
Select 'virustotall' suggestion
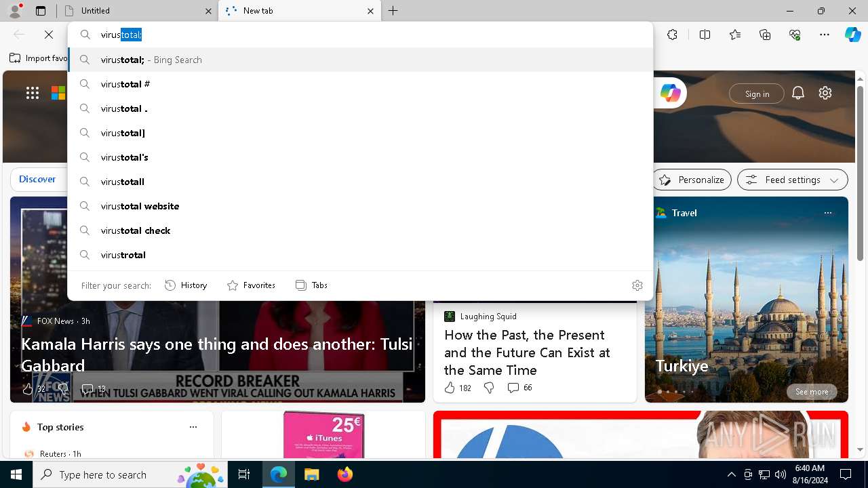pyautogui.click(x=360, y=182)
